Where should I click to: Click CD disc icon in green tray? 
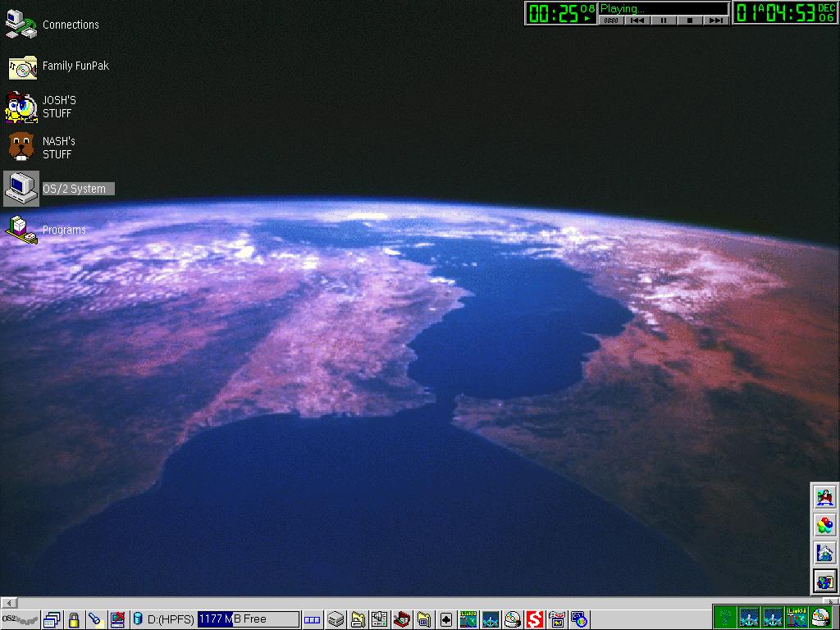click(820, 619)
